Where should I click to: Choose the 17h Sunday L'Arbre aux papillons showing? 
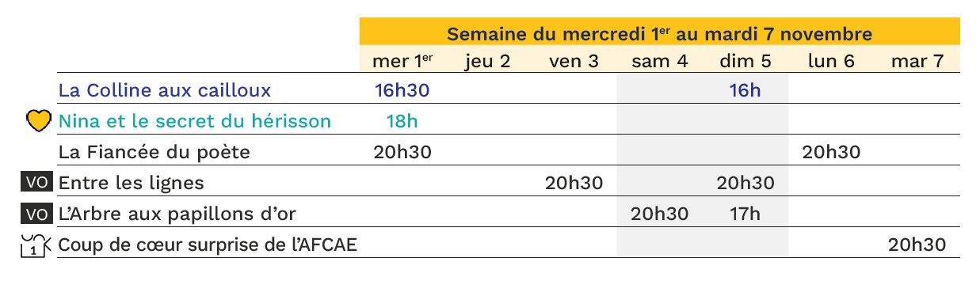point(745,214)
